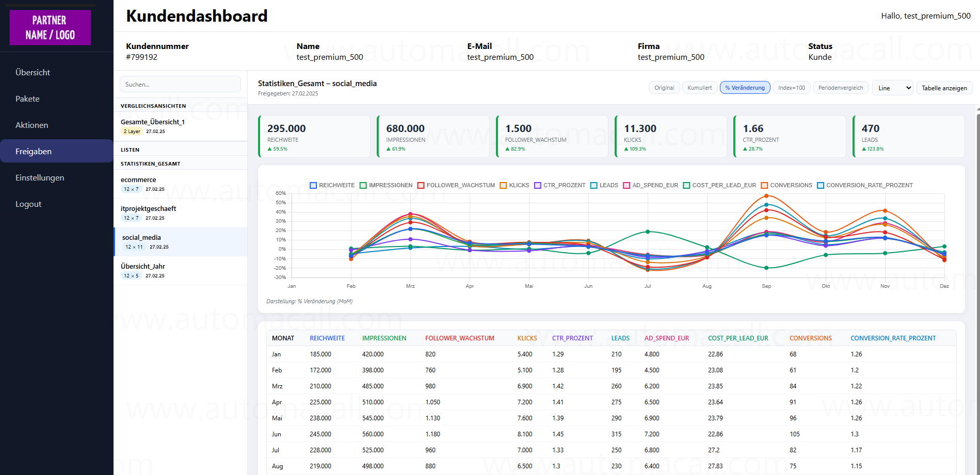Select Aktionen in the sidebar
Viewport: 980px width, 475px height.
click(32, 125)
